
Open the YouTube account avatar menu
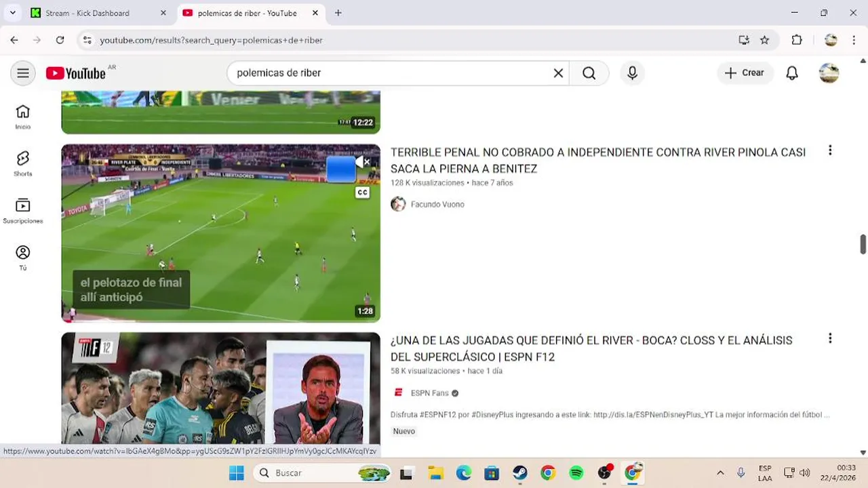[829, 73]
